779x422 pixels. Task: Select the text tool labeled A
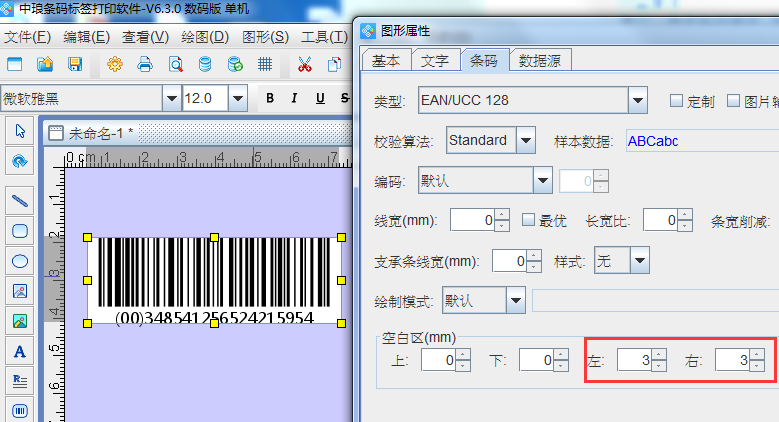(19, 351)
